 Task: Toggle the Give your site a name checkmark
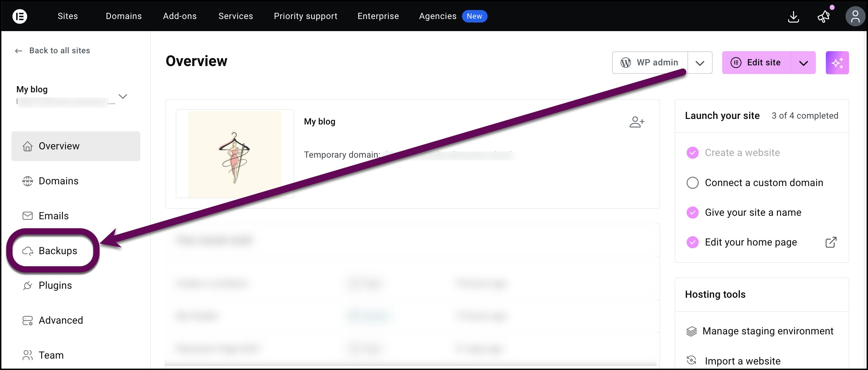tap(692, 212)
